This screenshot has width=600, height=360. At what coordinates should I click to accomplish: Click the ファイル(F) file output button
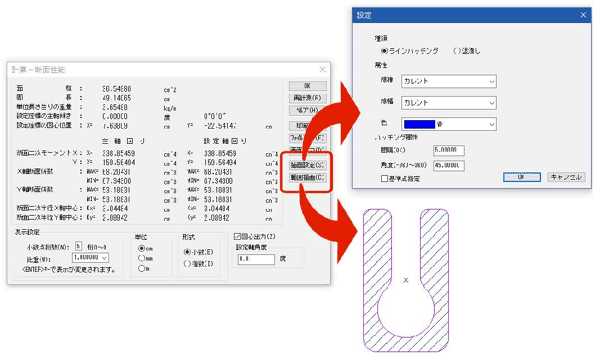coord(307,138)
